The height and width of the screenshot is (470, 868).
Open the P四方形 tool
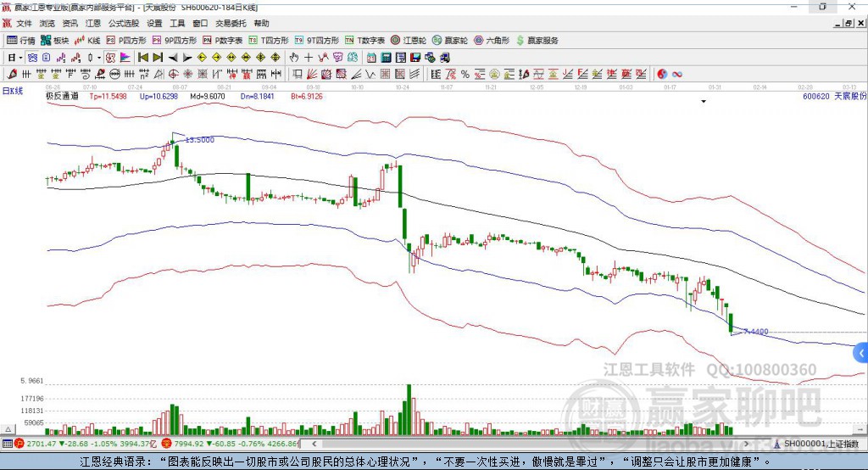click(x=126, y=41)
